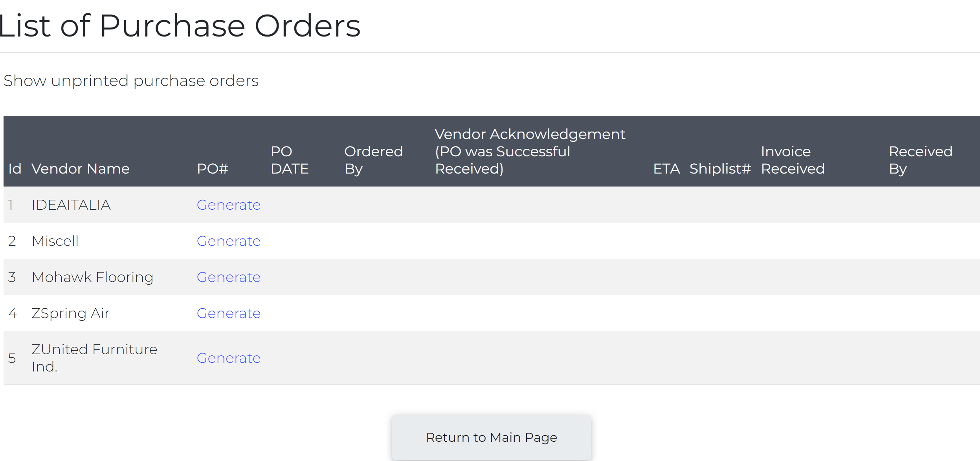Select the PO# column header
The height and width of the screenshot is (461, 980).
(x=213, y=169)
